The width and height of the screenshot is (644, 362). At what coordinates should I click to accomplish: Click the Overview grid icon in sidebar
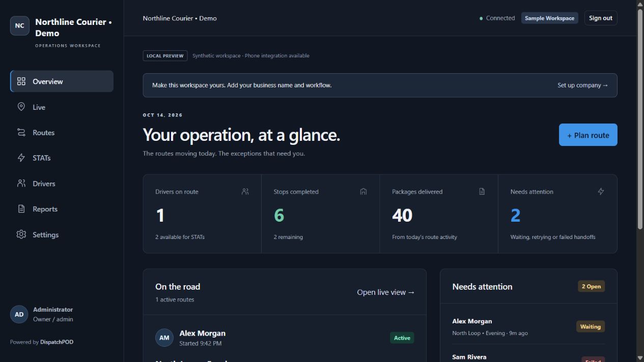(21, 81)
